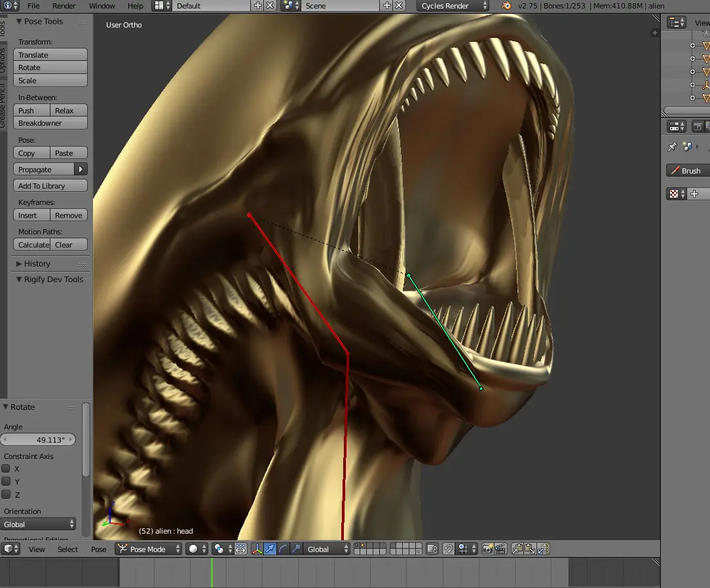Collapse Rigify Dev Tools panel
710x588 pixels.
(19, 280)
